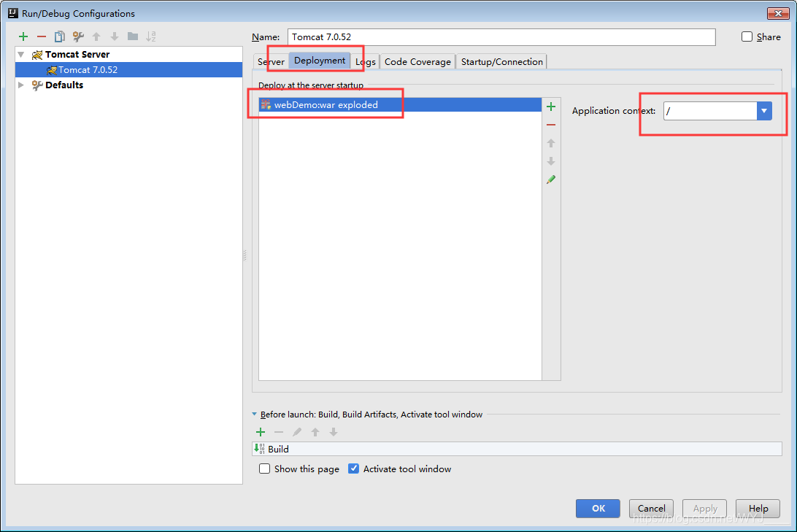Viewport: 797px width, 532px height.
Task: Click the Tomcat Server cat icon
Action: click(x=37, y=55)
